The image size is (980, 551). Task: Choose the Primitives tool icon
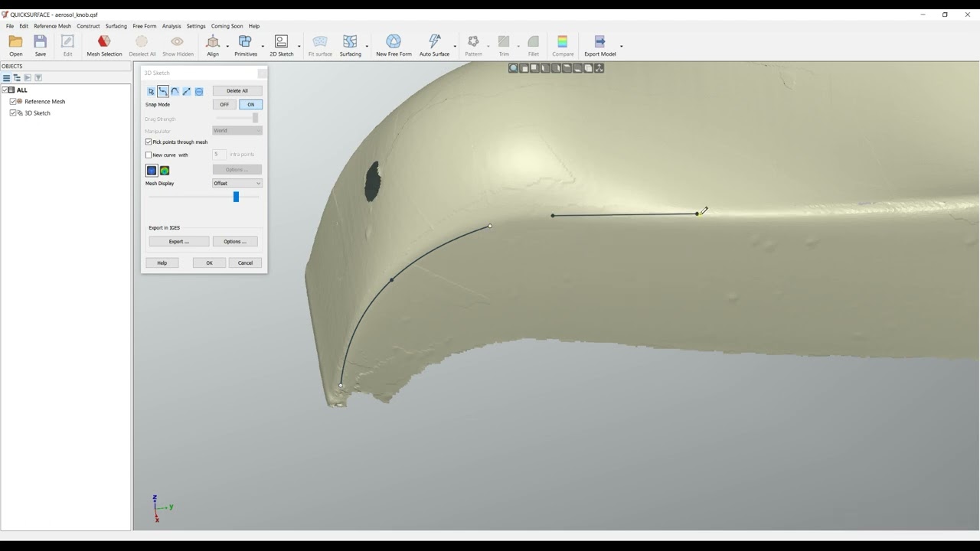[245, 41]
